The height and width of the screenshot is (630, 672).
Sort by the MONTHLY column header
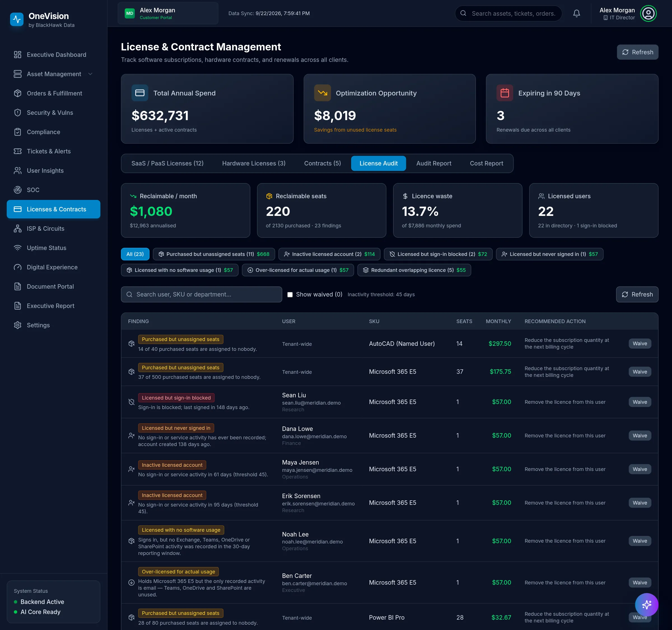click(x=498, y=321)
